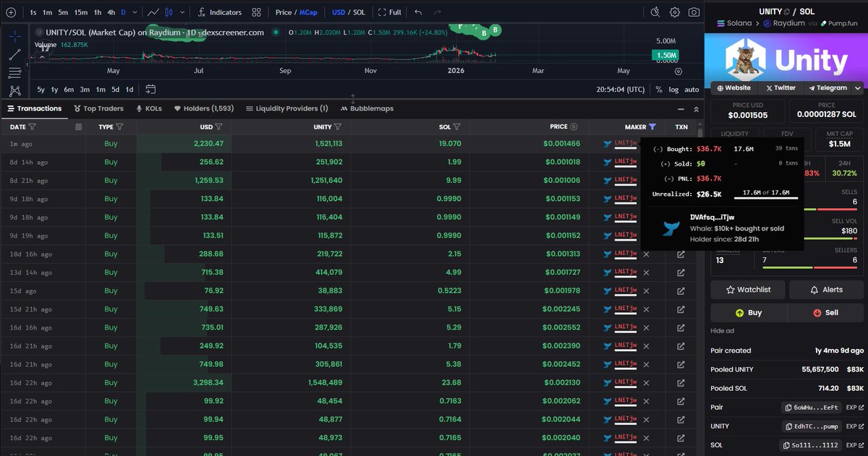
Task: Open the Top Traders tab
Action: click(98, 108)
